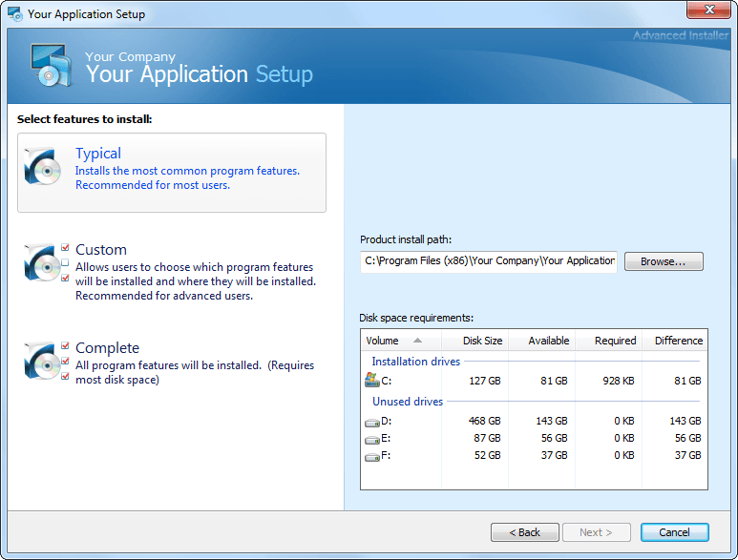This screenshot has height=560, width=738.
Task: Select the E: drive icon
Action: click(371, 438)
